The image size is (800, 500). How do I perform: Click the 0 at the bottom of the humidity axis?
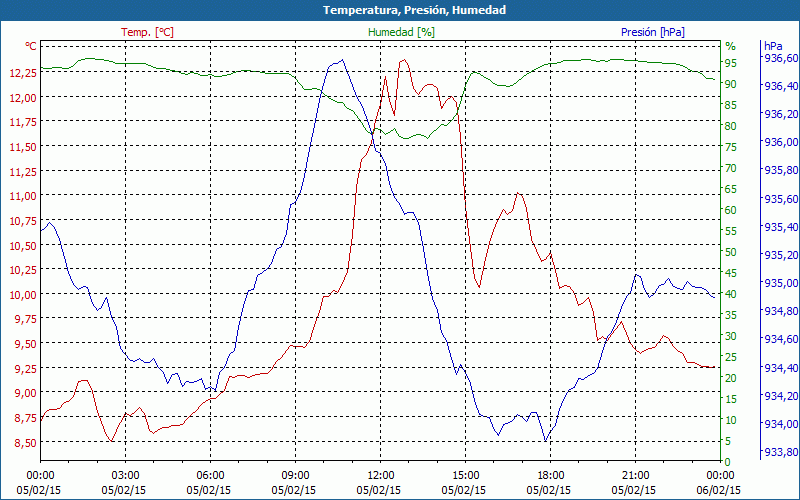click(728, 462)
